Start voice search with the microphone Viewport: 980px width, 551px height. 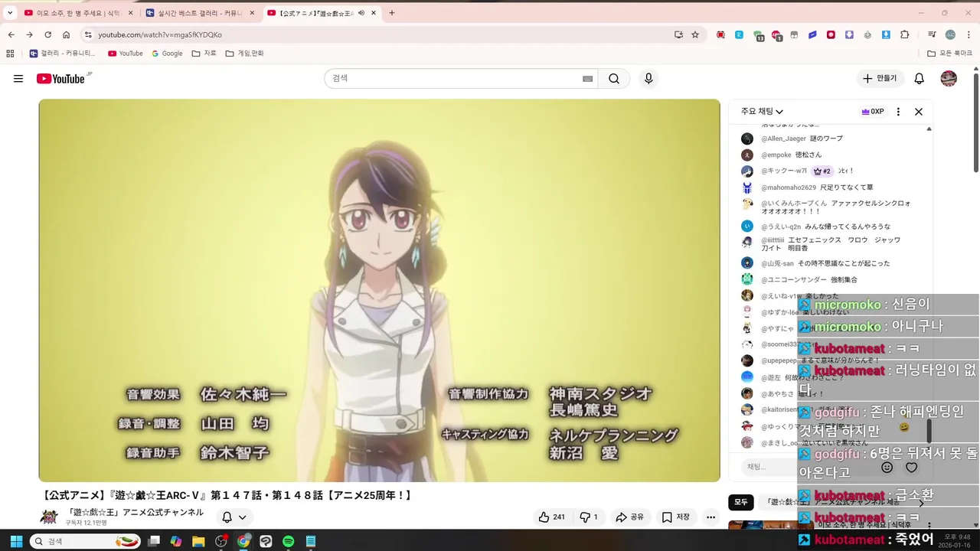tap(648, 79)
